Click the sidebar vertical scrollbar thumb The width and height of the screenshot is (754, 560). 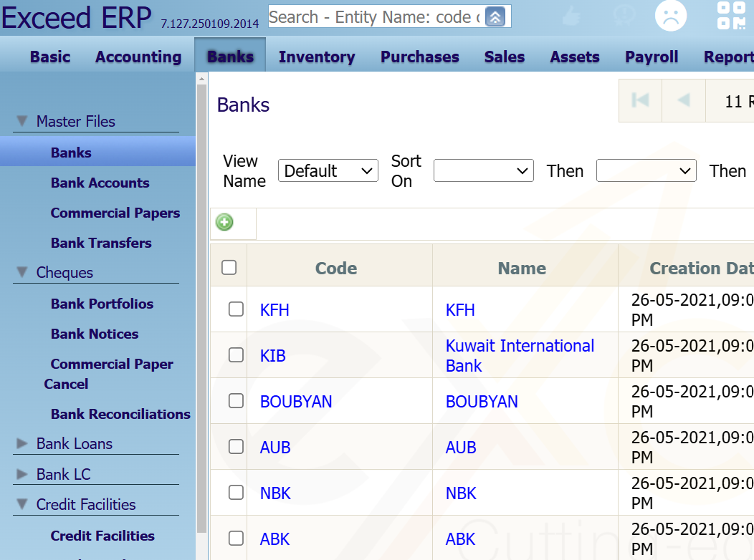pos(201,307)
